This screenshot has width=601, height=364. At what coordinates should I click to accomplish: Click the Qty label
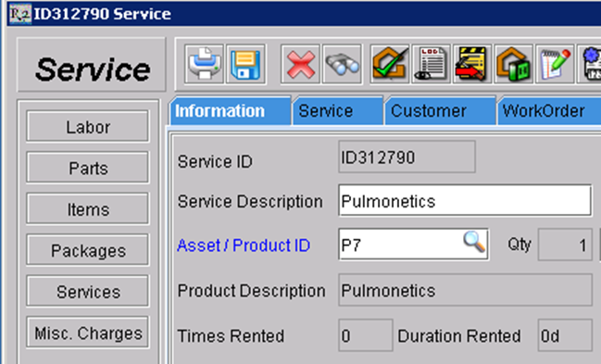pyautogui.click(x=520, y=245)
